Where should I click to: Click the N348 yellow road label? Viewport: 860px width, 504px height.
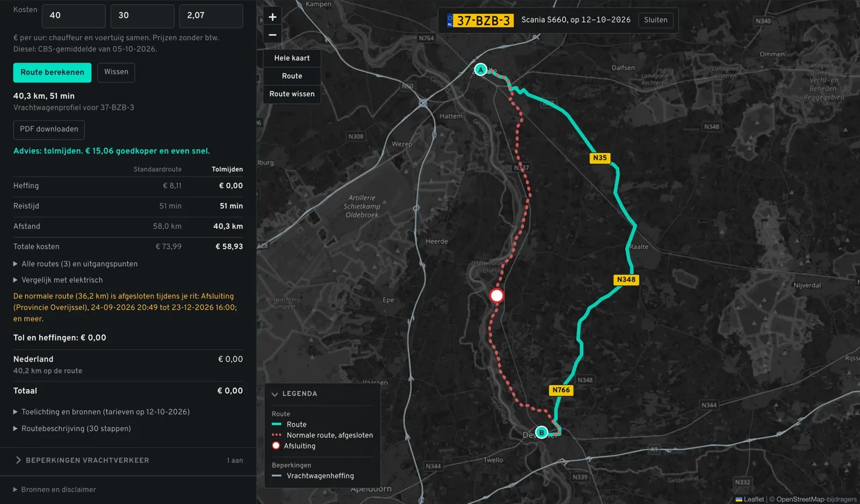(626, 279)
